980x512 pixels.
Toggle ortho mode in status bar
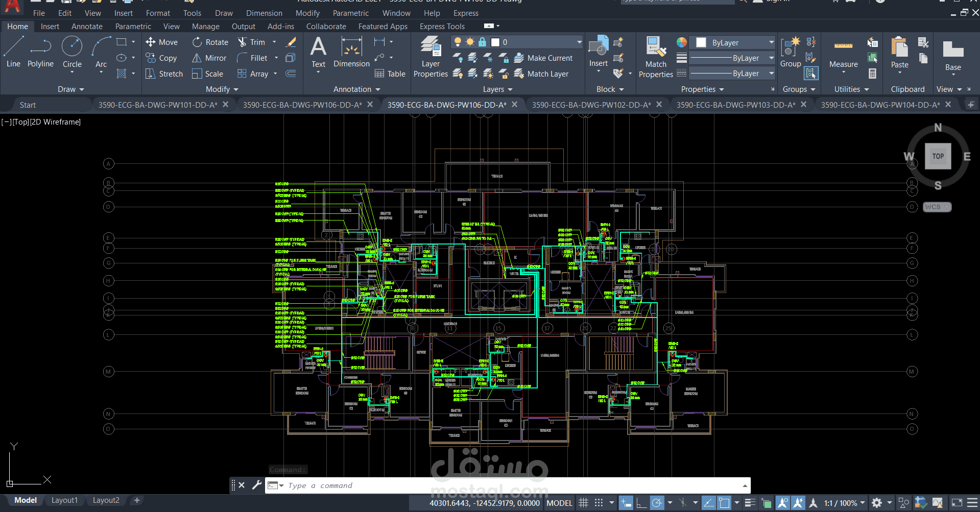[x=641, y=503]
